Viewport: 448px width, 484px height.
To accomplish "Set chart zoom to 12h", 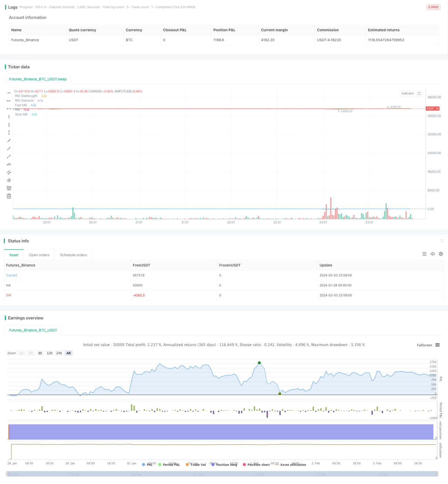I will click(50, 353).
